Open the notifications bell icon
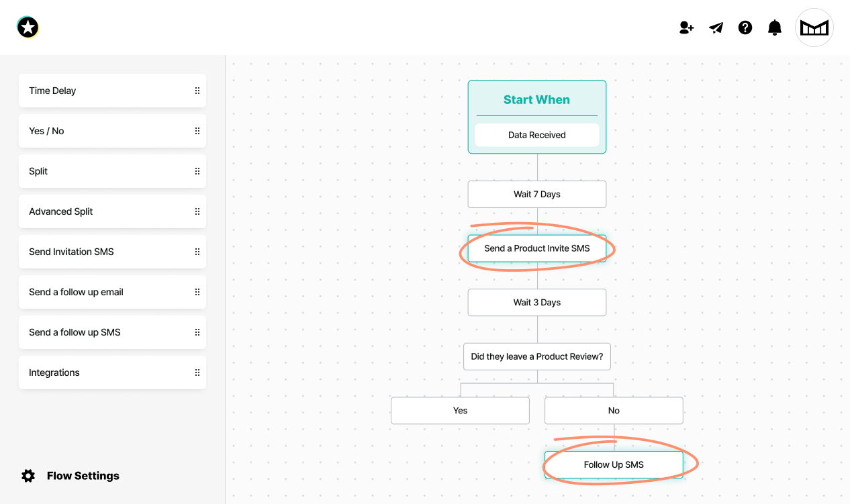This screenshot has height=504, width=850. [775, 28]
